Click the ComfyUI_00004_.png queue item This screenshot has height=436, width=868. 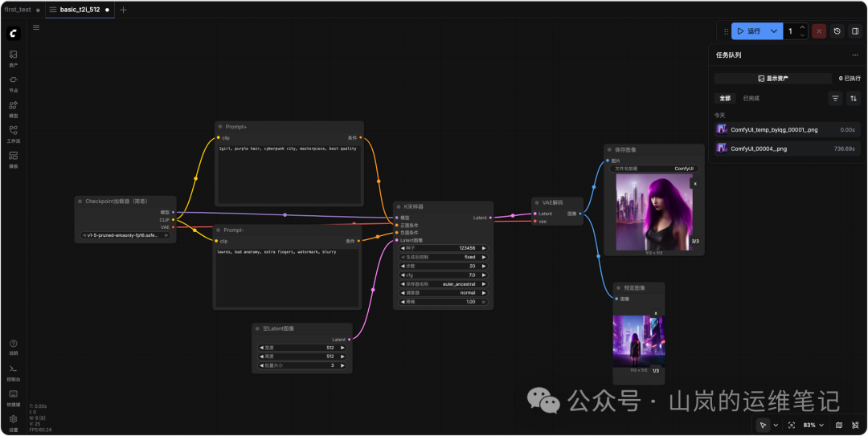click(x=788, y=149)
